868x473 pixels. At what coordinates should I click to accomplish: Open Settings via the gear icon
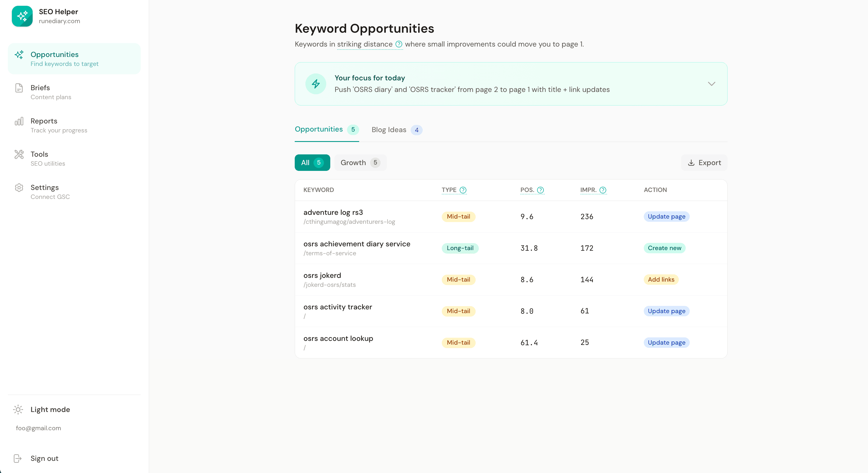click(19, 187)
